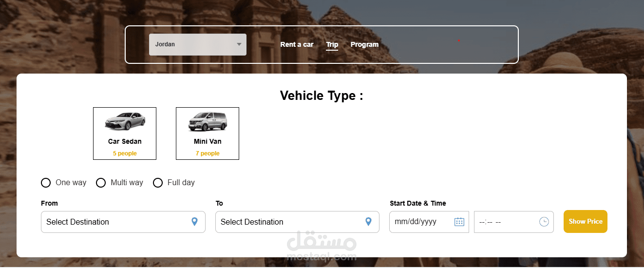This screenshot has height=268, width=644.
Task: Select the Multi way radio button
Action: tap(101, 183)
